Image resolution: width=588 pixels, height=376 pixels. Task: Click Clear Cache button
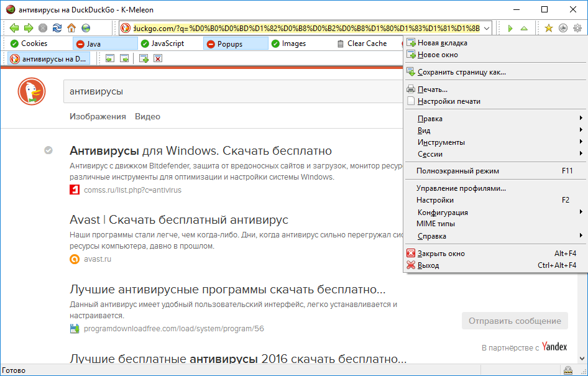pos(362,44)
